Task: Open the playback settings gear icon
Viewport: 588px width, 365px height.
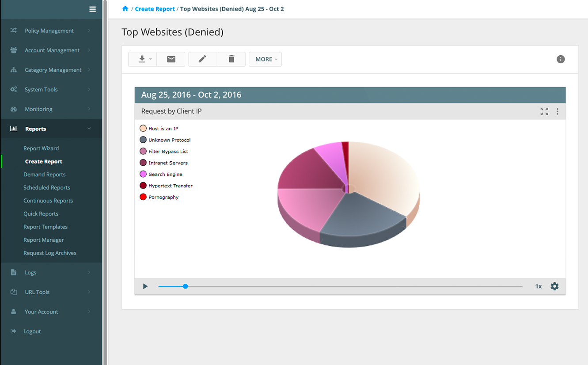Action: point(554,286)
